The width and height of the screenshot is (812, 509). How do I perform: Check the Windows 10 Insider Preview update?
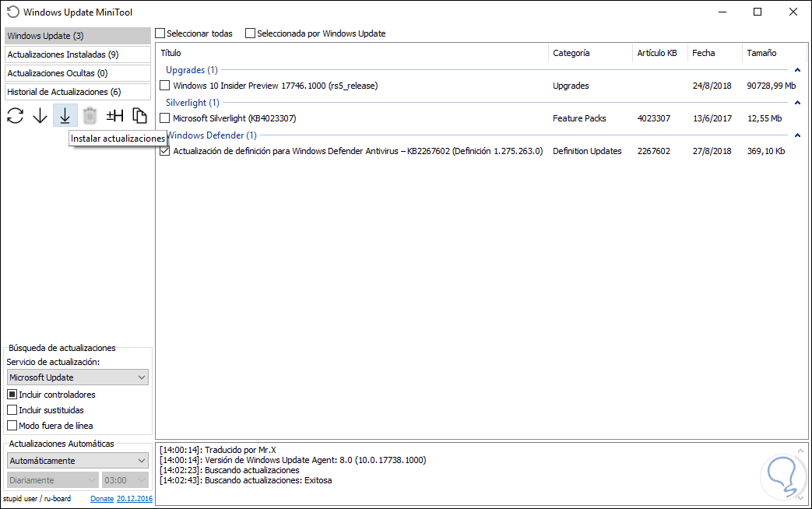coord(165,86)
